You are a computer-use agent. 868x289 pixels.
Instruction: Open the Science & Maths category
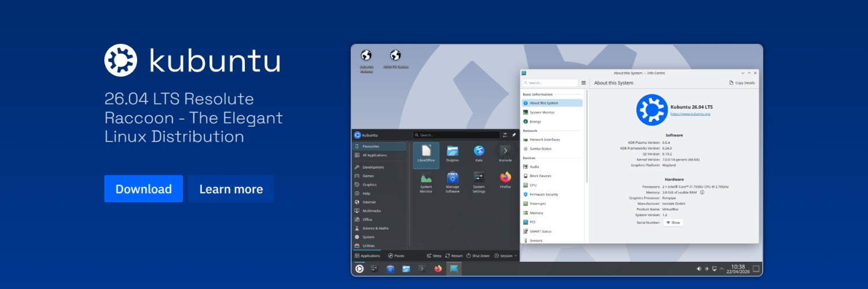tap(379, 228)
